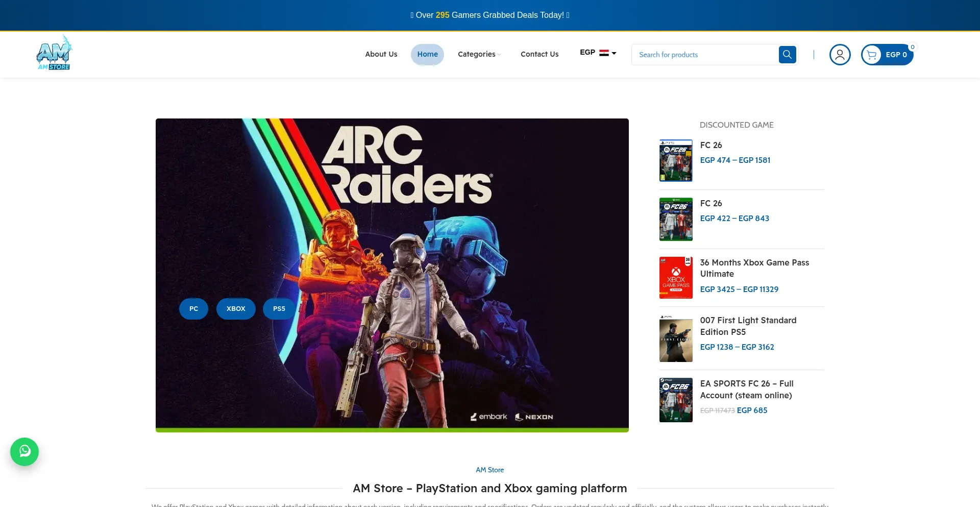This screenshot has width=980, height=507.
Task: Click the DISCOUNTED GAME heading
Action: coord(737,125)
